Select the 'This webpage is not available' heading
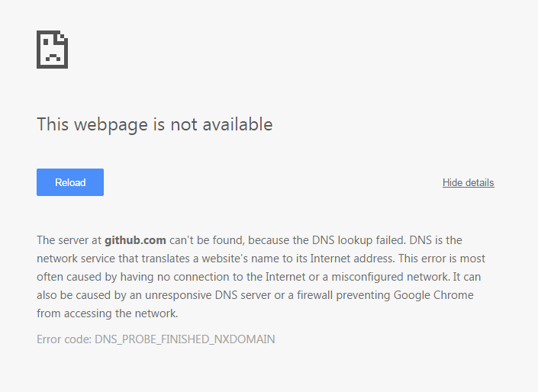The width and height of the screenshot is (538, 392). 154,124
